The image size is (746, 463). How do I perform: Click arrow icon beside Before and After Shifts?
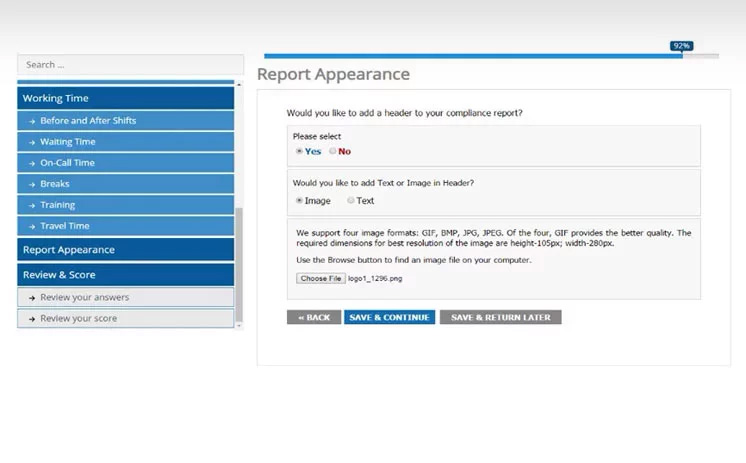pyautogui.click(x=32, y=121)
